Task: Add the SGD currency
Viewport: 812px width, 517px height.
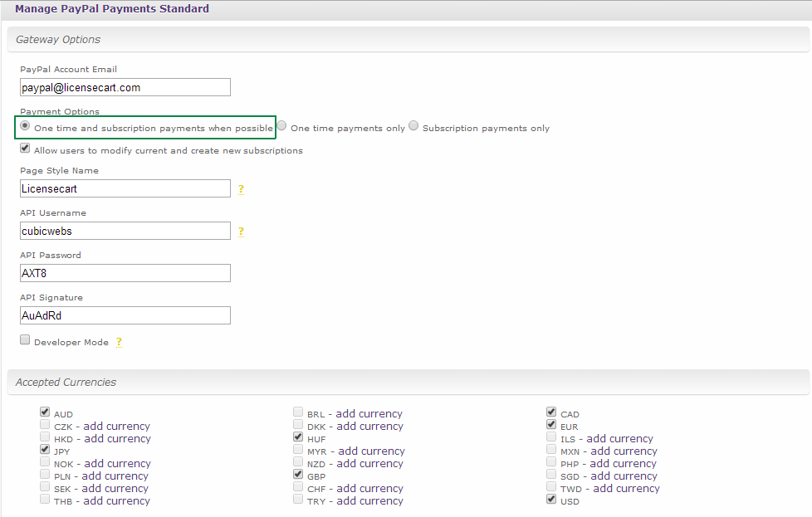Action: click(624, 476)
